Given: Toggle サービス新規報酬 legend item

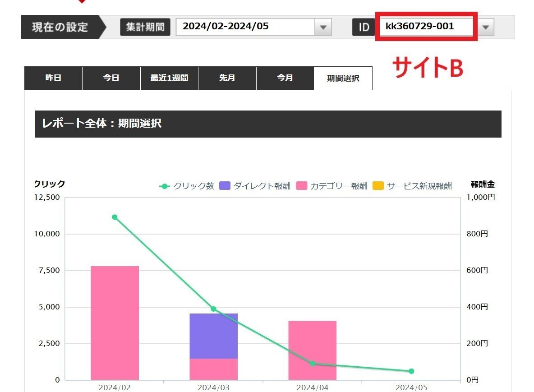Looking at the screenshot, I should 412,186.
